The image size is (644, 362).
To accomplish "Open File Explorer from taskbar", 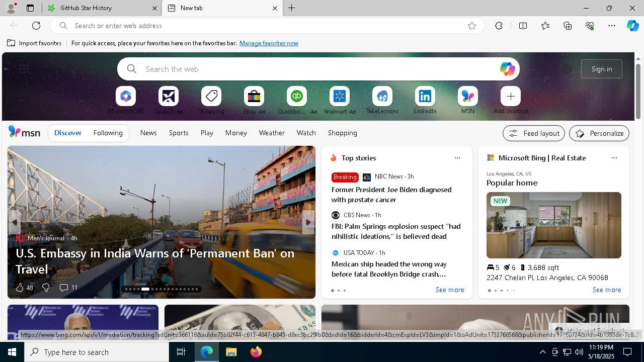I will click(x=231, y=352).
